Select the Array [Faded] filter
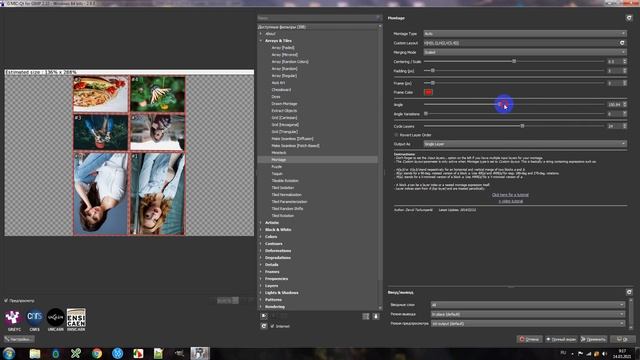The width and height of the screenshot is (640, 360). point(283,48)
